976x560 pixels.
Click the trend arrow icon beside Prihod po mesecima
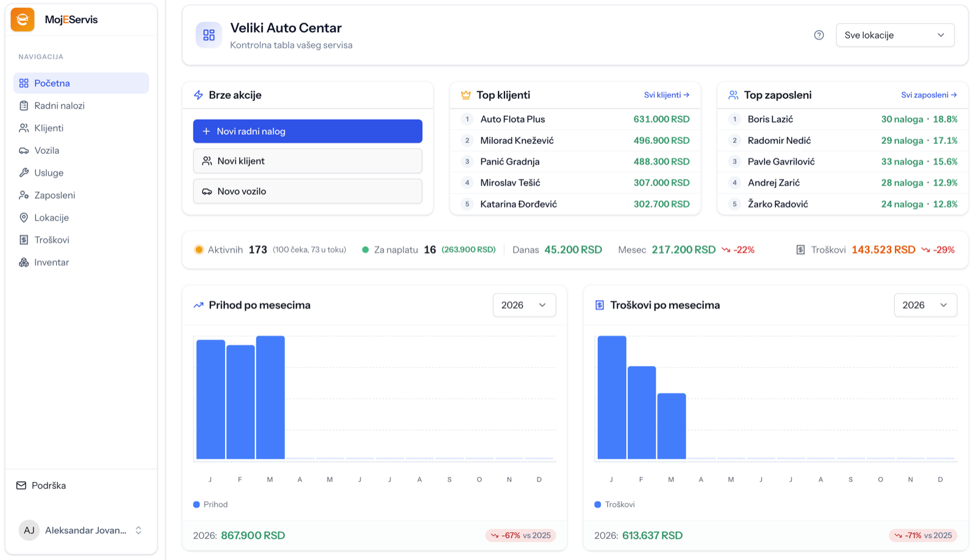coord(198,305)
